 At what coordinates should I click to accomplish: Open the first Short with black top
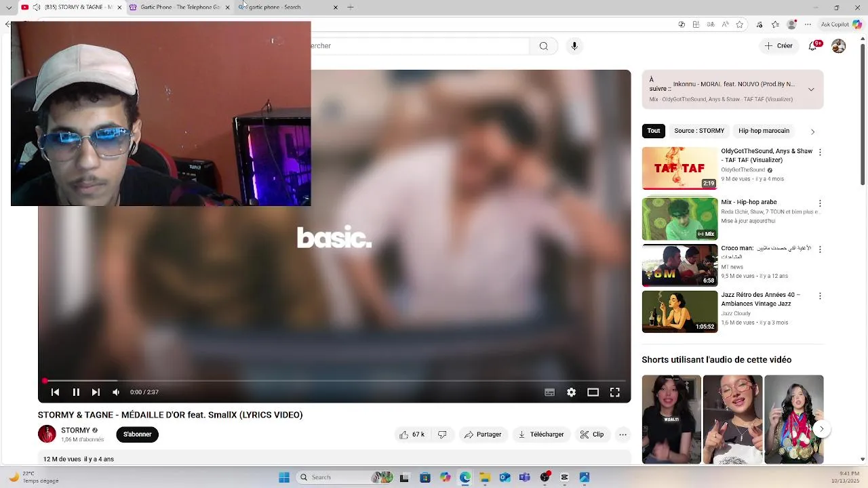(671, 420)
